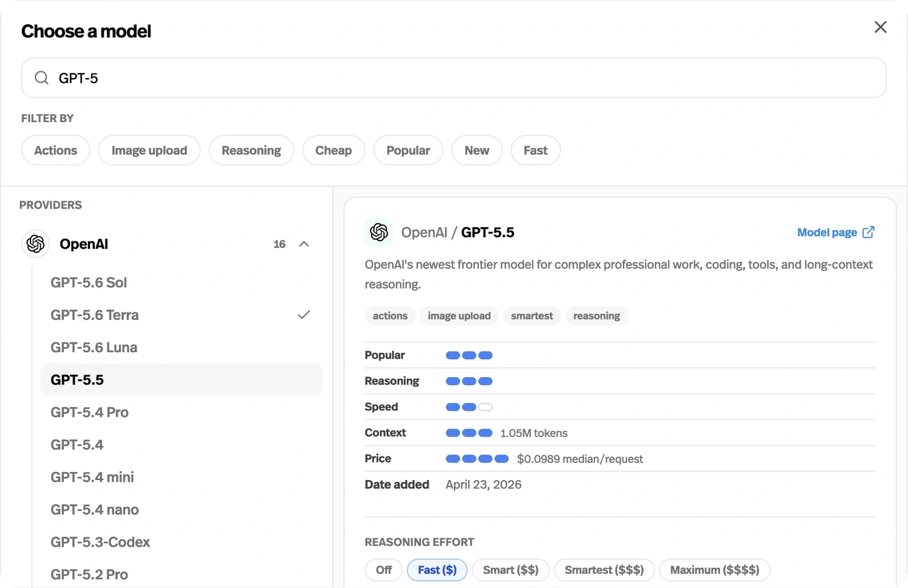Set reasoning effort to Smartest ($$$)
The width and height of the screenshot is (908, 588).
(604, 570)
